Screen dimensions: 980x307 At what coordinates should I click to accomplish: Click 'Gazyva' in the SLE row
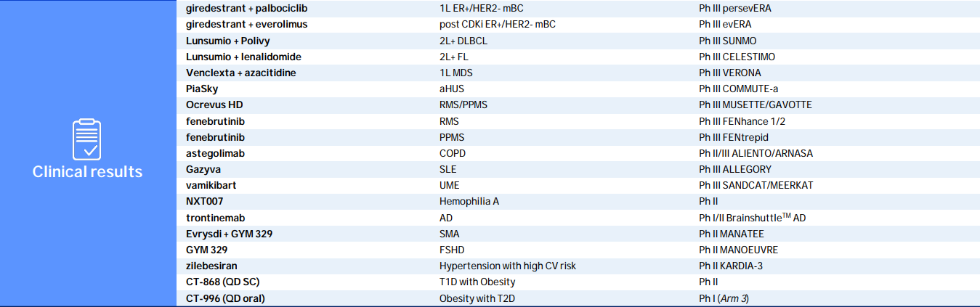(x=203, y=169)
